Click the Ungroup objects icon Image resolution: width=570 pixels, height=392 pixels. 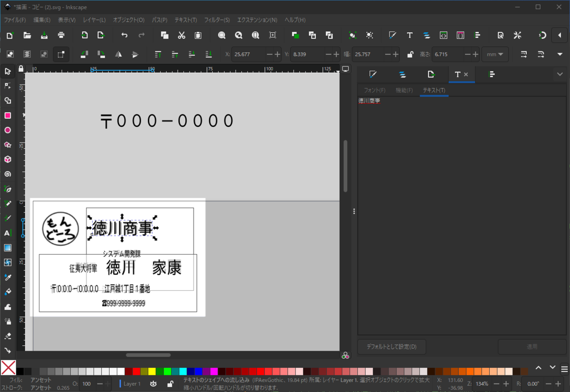tap(370, 35)
